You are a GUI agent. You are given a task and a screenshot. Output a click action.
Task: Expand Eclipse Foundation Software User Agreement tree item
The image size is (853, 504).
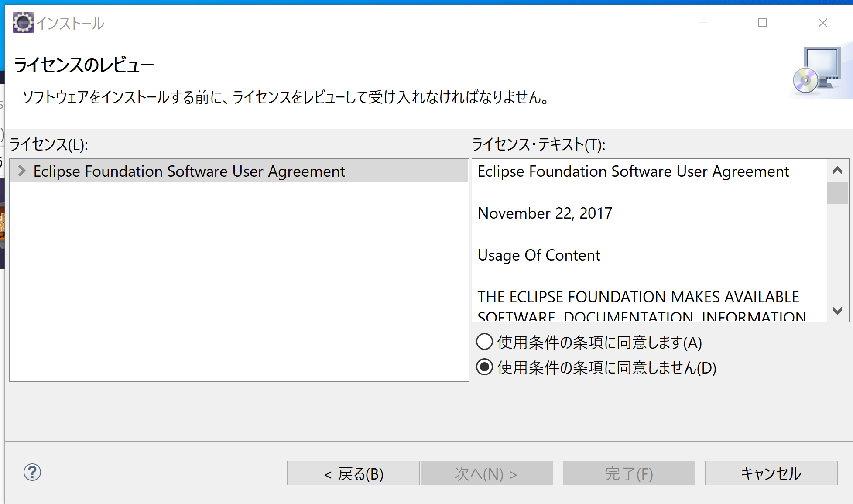coord(21,171)
